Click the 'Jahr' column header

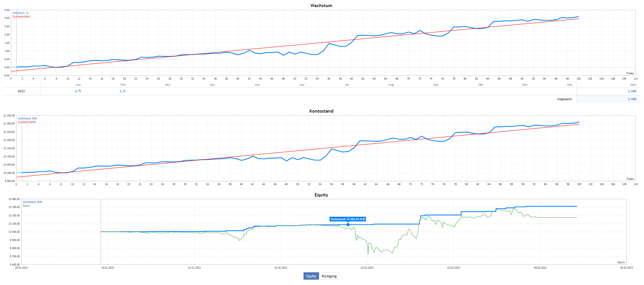(633, 85)
